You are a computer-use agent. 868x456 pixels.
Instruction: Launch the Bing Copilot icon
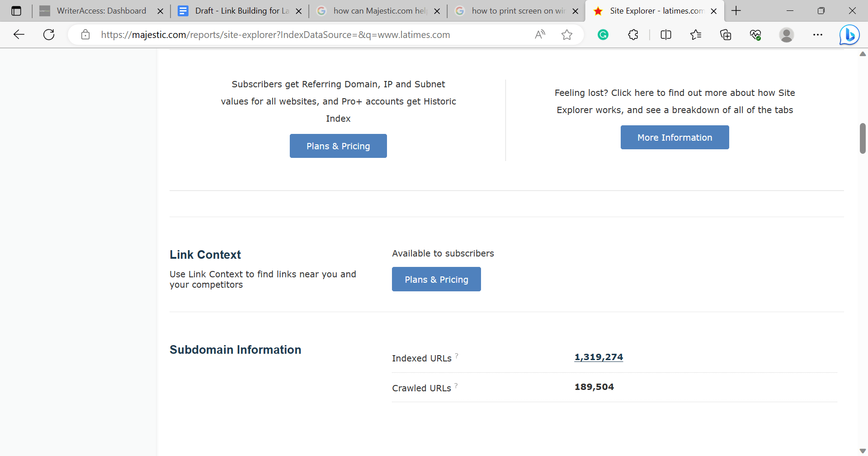tap(849, 34)
